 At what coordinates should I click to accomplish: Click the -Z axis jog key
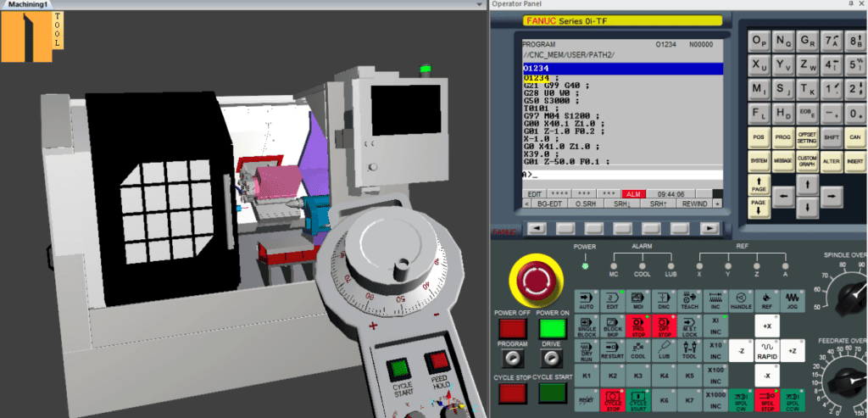(741, 350)
